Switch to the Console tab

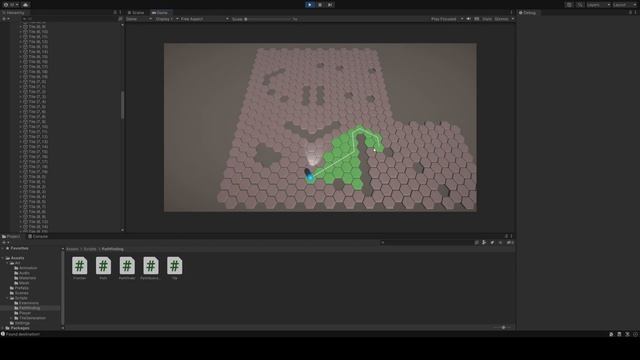[x=38, y=236]
